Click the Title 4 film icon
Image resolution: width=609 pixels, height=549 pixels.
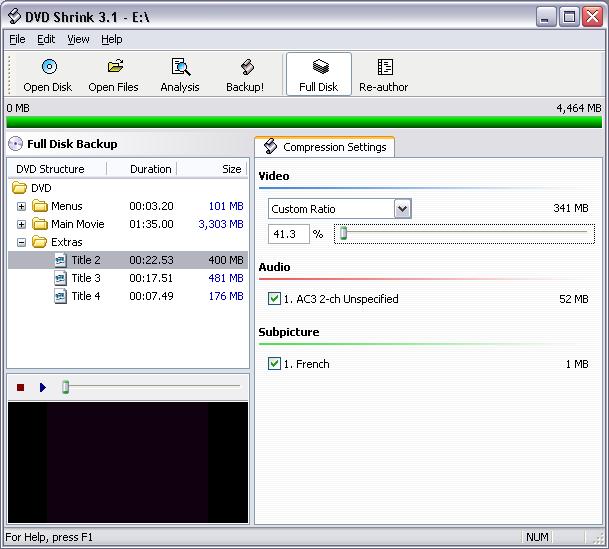[60, 296]
